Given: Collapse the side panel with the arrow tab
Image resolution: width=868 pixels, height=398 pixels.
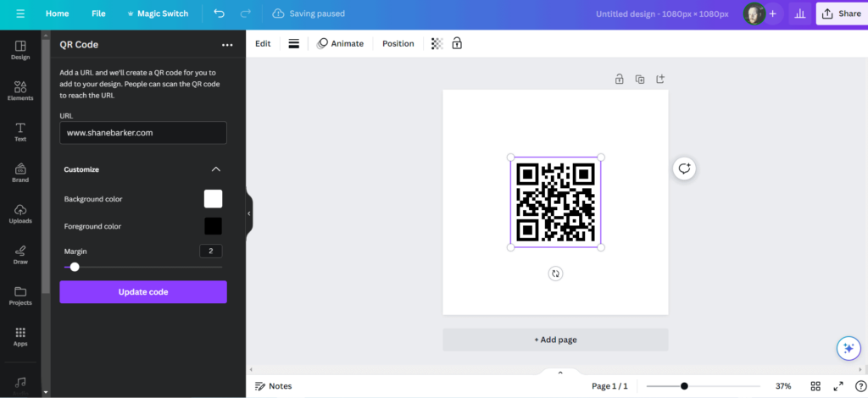Looking at the screenshot, I should pyautogui.click(x=249, y=213).
